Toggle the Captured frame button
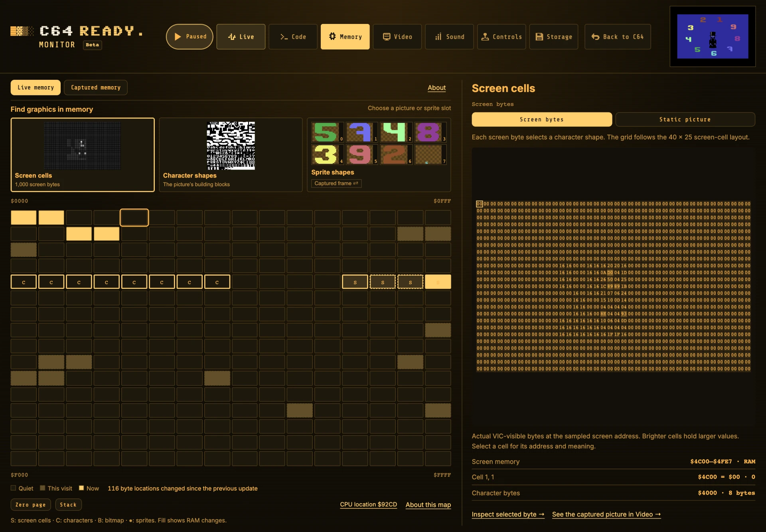Screen dimensions: 766x532 click(336, 183)
